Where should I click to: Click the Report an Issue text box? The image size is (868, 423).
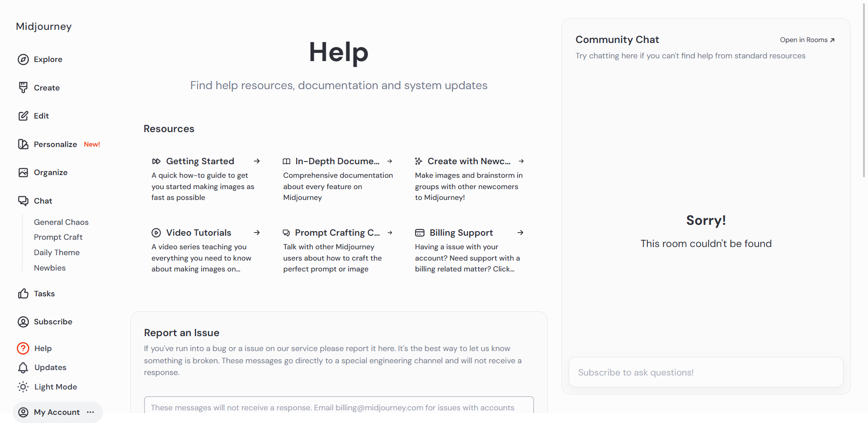coord(339,405)
